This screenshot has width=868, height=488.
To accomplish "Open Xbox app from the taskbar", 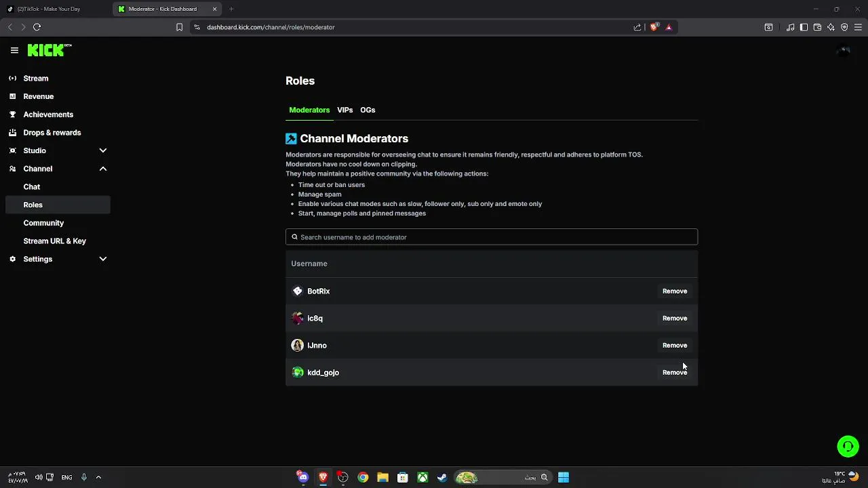I will point(422,477).
